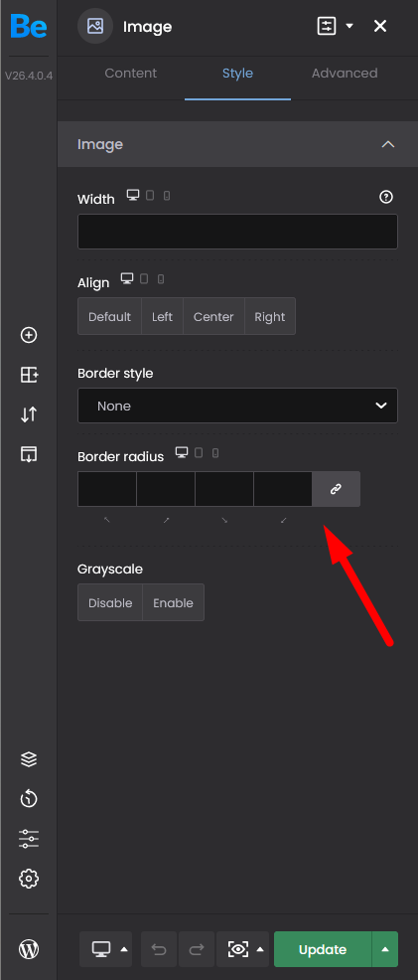
Task: Set image alignment to Center
Action: point(213,317)
